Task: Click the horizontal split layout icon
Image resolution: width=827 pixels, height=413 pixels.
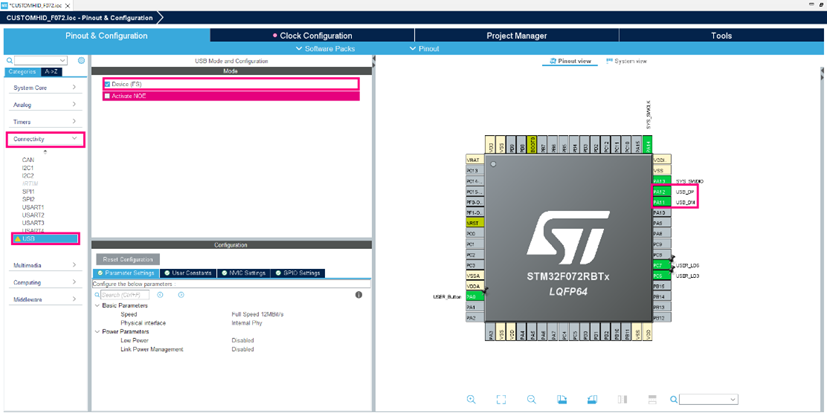Action: click(652, 399)
